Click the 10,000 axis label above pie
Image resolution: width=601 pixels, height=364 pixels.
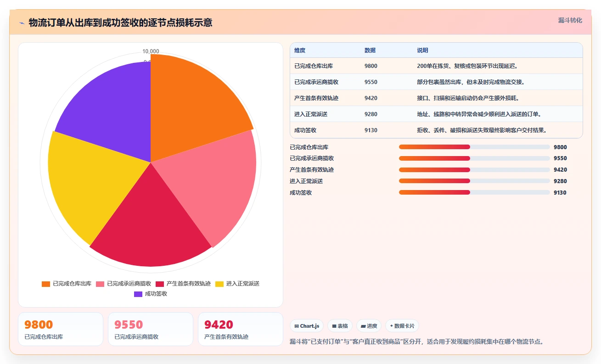pyautogui.click(x=151, y=51)
